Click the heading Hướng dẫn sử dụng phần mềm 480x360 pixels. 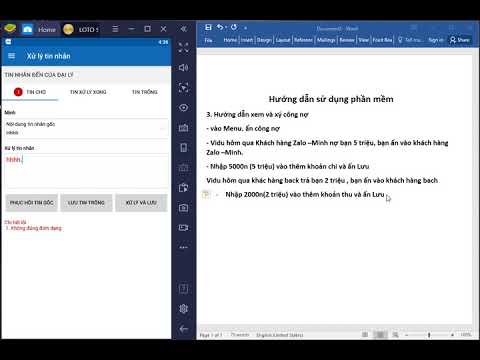click(x=331, y=99)
